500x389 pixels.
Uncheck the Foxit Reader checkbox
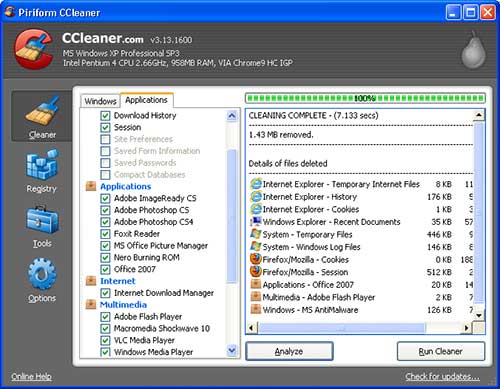[x=105, y=234]
